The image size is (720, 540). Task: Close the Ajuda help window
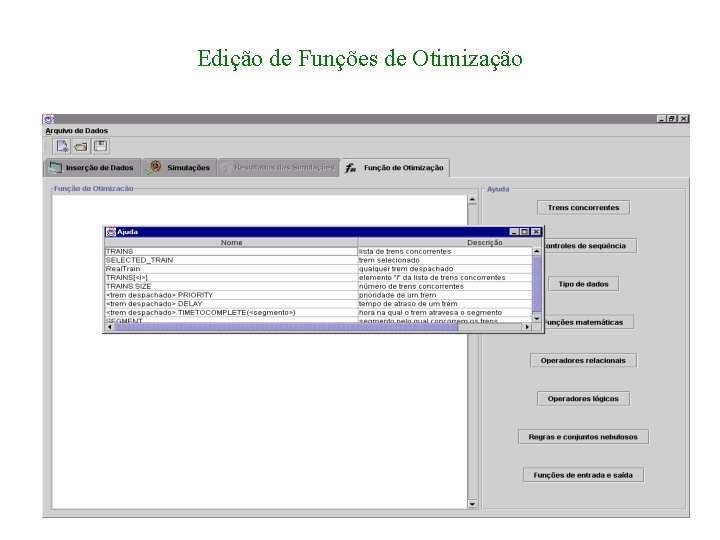[x=535, y=232]
